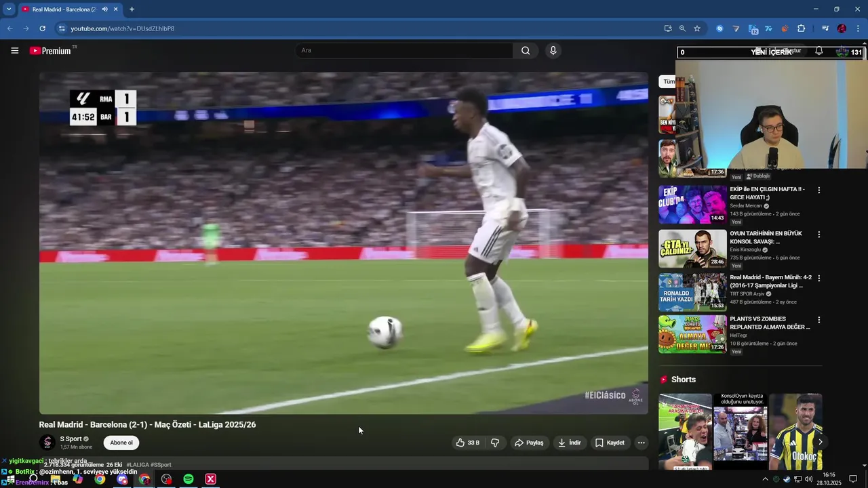Screen dimensions: 868x488
Task: Open options for OYUN TARİHİNİN EN BÜYÜK KONSOL SAVAŞI
Action: 818,235
